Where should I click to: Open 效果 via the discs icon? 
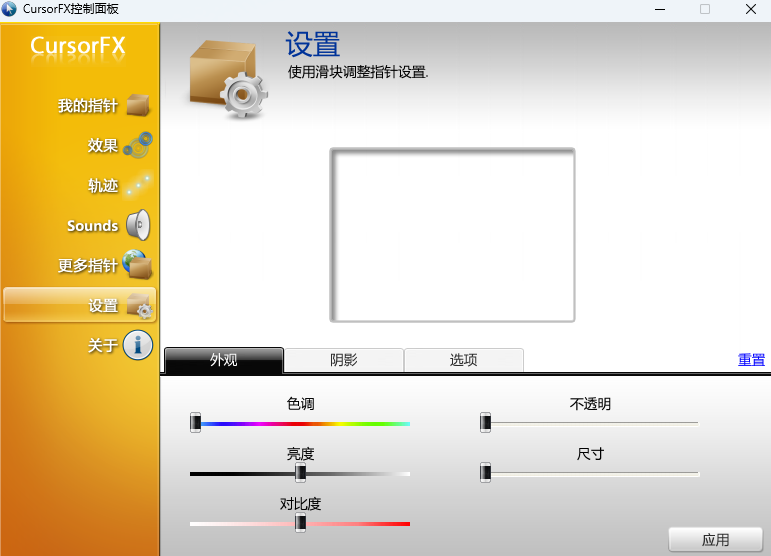137,146
